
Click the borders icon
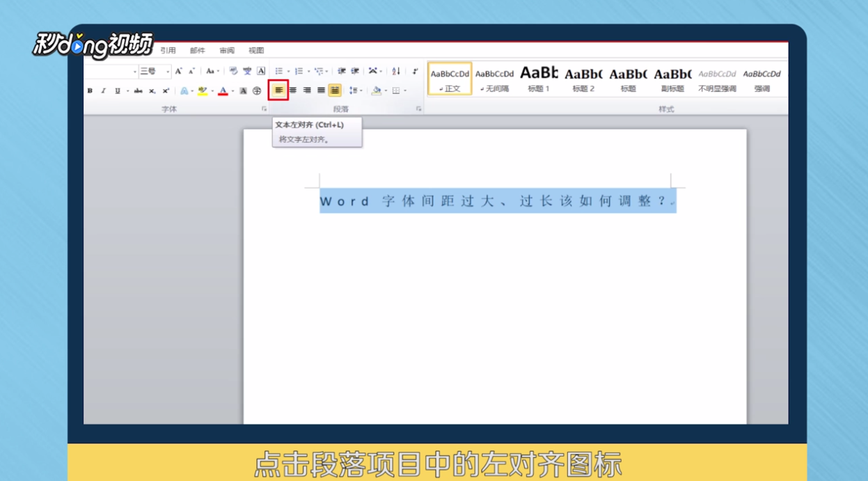click(395, 90)
